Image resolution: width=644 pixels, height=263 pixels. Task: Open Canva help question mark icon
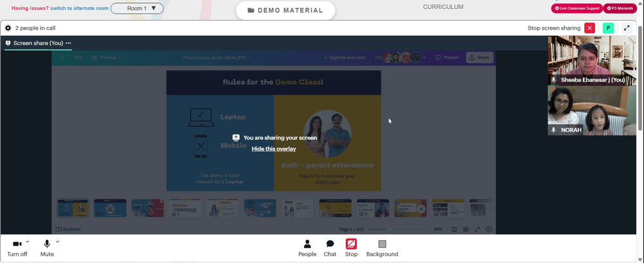489,230
